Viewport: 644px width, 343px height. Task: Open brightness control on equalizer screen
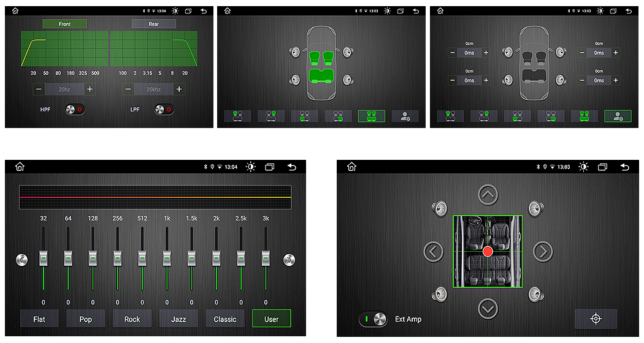click(x=250, y=167)
